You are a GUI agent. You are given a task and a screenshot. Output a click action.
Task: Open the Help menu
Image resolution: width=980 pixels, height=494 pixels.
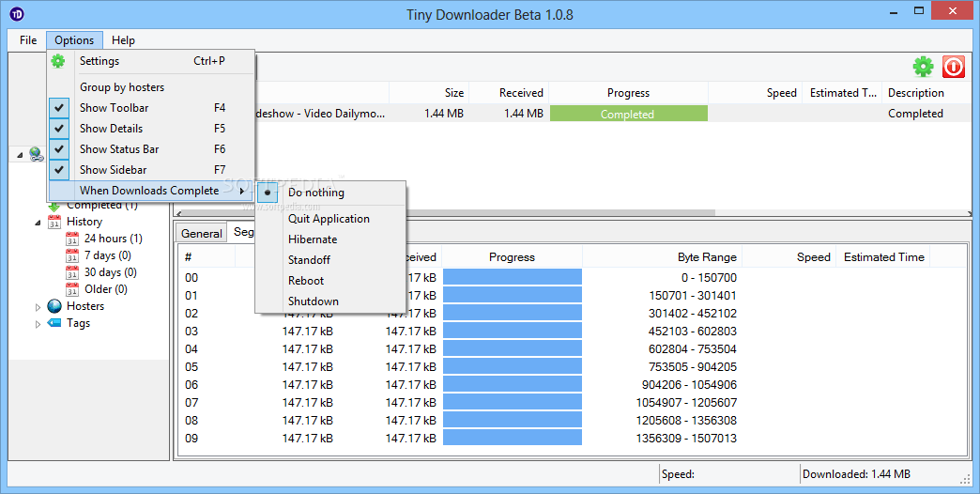click(123, 40)
